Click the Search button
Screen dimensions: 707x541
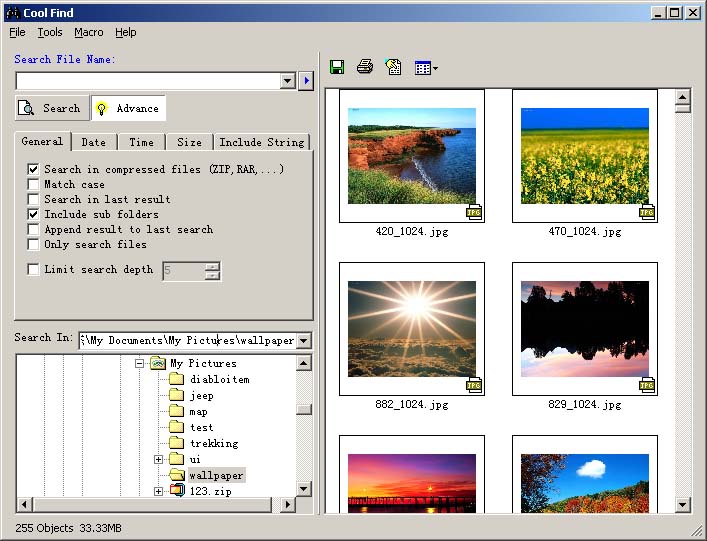(52, 108)
